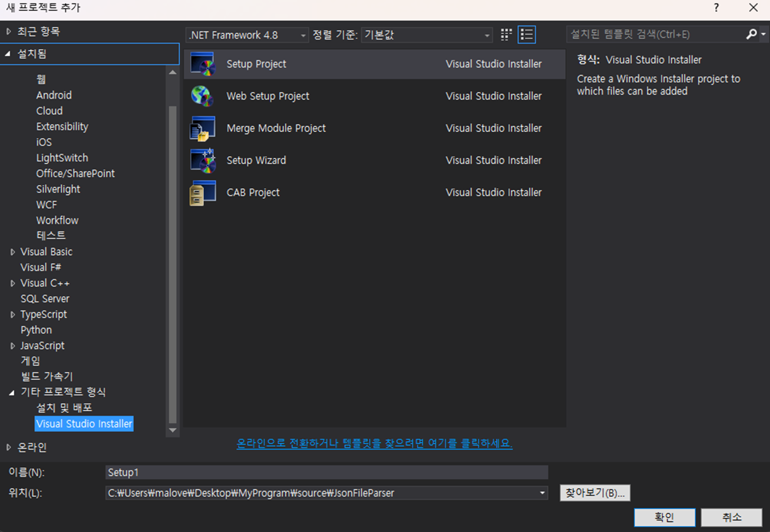This screenshot has width=770, height=532.
Task: Select Visual Studio Installer tree item
Action: 84,424
